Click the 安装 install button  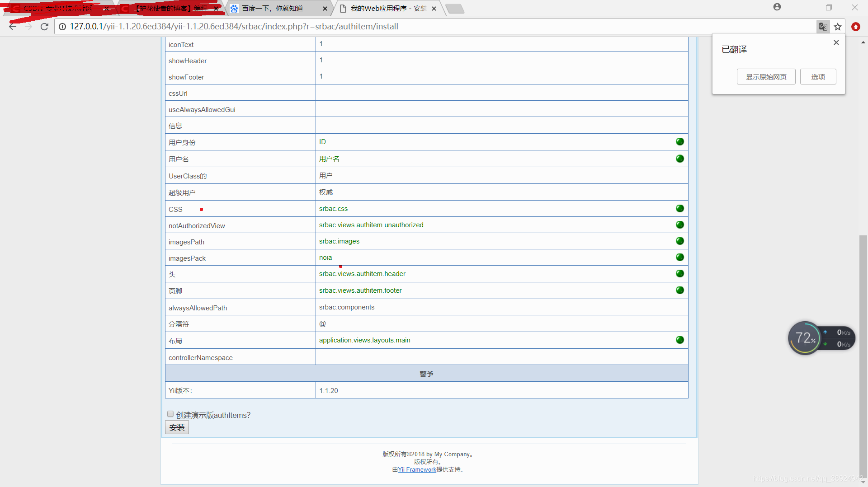(x=177, y=427)
